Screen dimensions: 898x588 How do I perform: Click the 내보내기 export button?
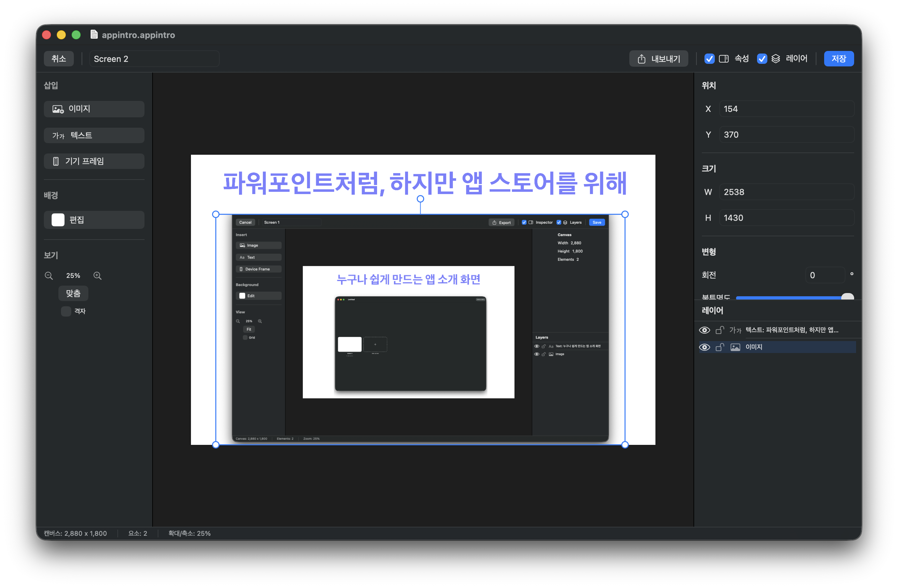(x=658, y=59)
